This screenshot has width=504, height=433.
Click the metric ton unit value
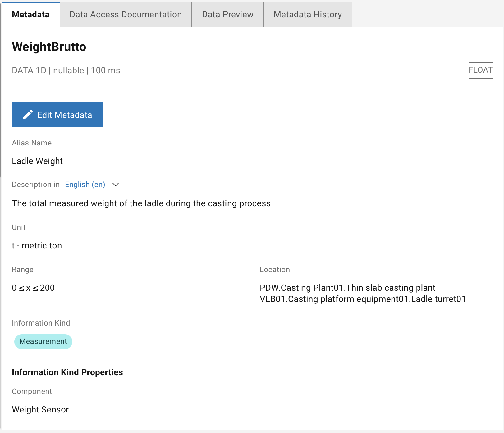[x=37, y=246]
